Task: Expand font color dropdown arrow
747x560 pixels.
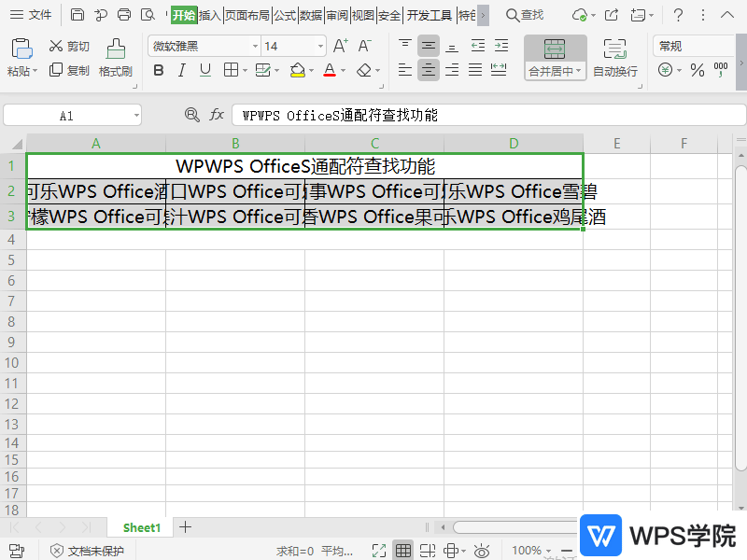Action: tap(343, 71)
